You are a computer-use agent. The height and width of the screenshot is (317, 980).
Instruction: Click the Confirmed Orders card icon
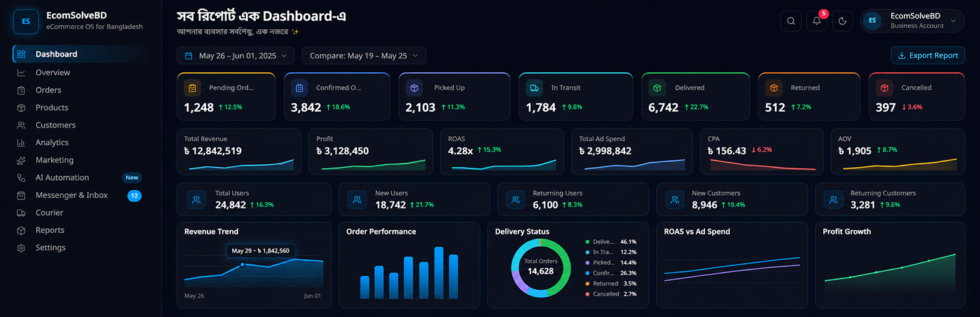[x=300, y=87]
